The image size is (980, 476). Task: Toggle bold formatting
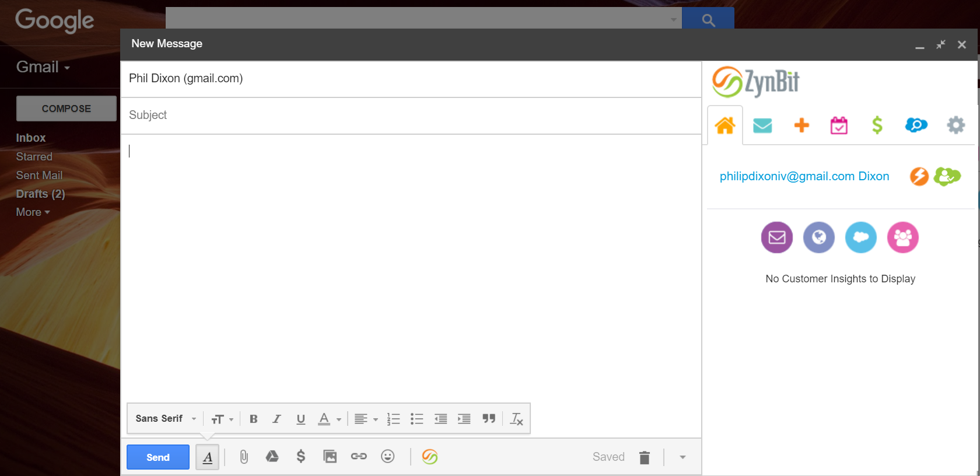pos(253,419)
